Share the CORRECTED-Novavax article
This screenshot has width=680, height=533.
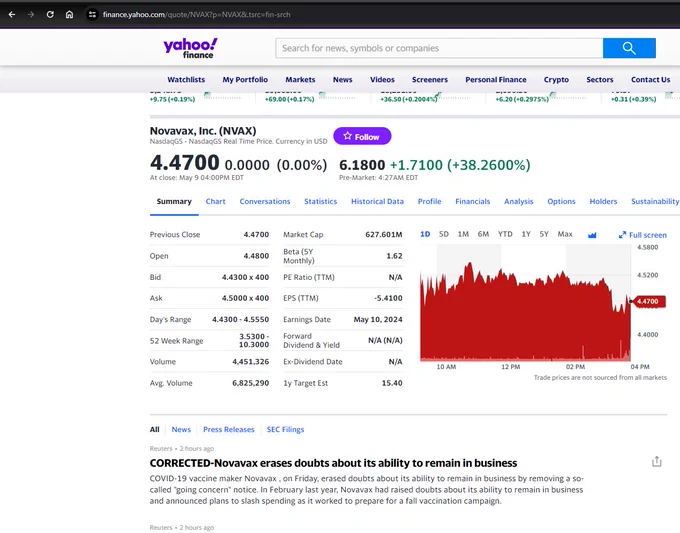(657, 461)
